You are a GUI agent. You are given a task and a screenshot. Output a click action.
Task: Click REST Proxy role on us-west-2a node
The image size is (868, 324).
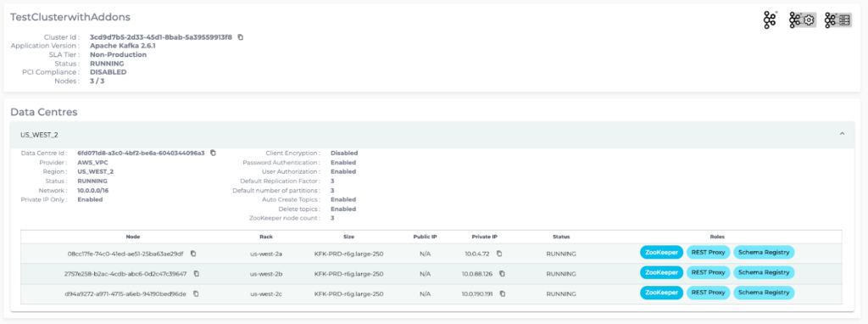pos(708,253)
